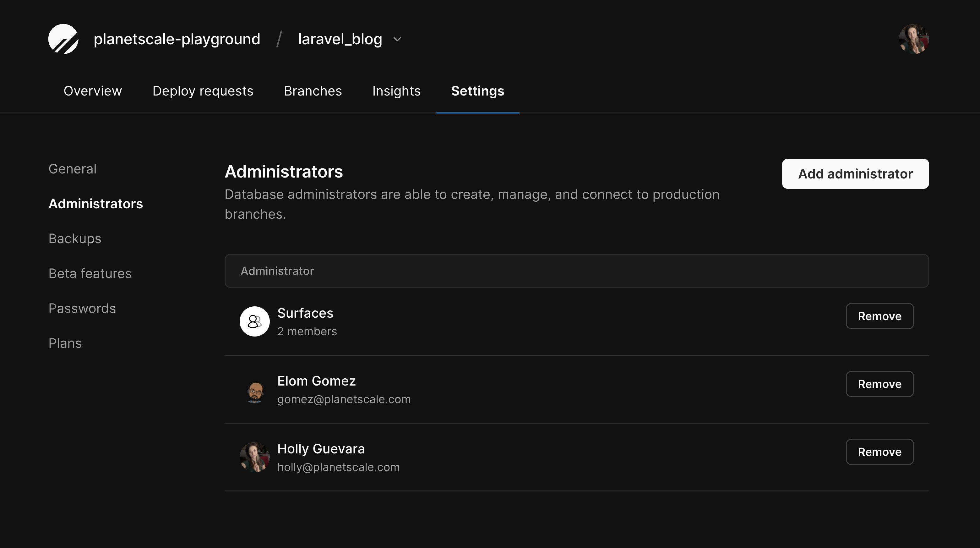Click the PlanetScale logo
Image resolution: width=980 pixels, height=548 pixels.
coord(64,38)
